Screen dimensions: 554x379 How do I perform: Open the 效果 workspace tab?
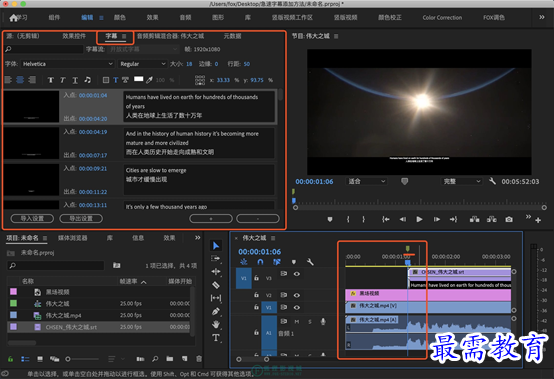tap(152, 17)
